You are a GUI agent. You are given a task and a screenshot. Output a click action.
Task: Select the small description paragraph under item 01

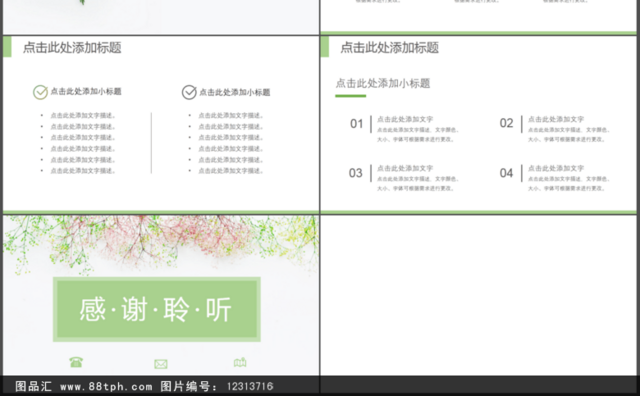[x=418, y=135]
